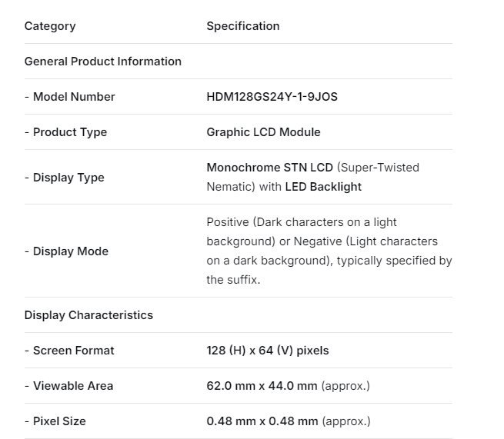Select the Product Type row label
504x439 pixels.
click(66, 132)
